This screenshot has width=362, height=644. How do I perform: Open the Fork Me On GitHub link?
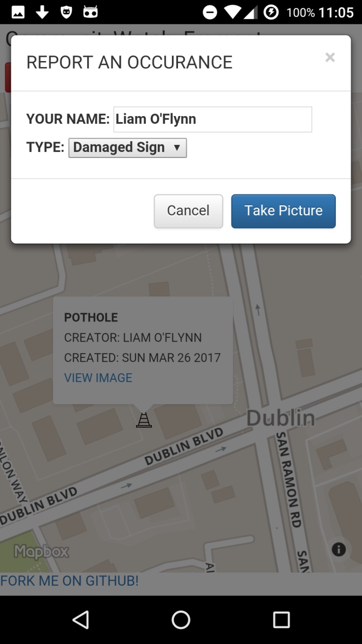coord(69,581)
